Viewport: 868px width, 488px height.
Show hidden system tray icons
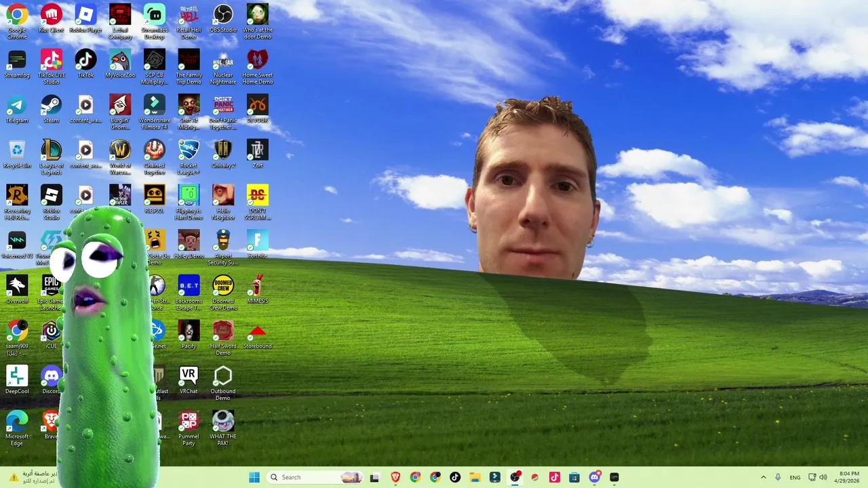[763, 477]
